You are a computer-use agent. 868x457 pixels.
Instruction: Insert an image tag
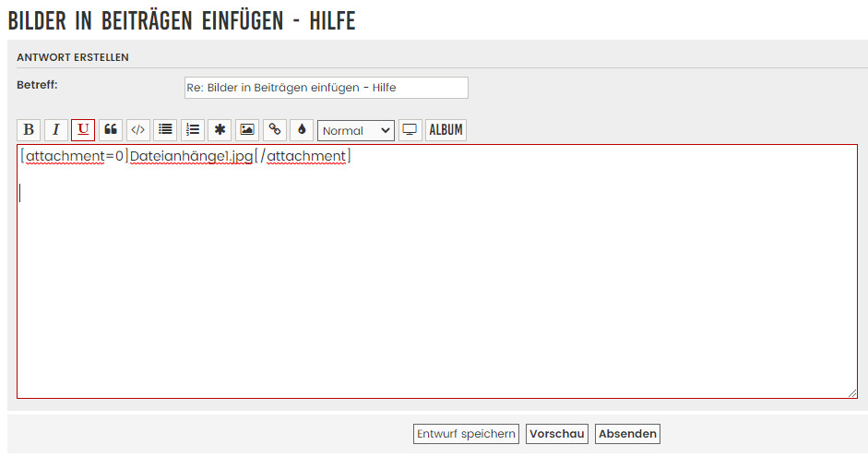247,130
